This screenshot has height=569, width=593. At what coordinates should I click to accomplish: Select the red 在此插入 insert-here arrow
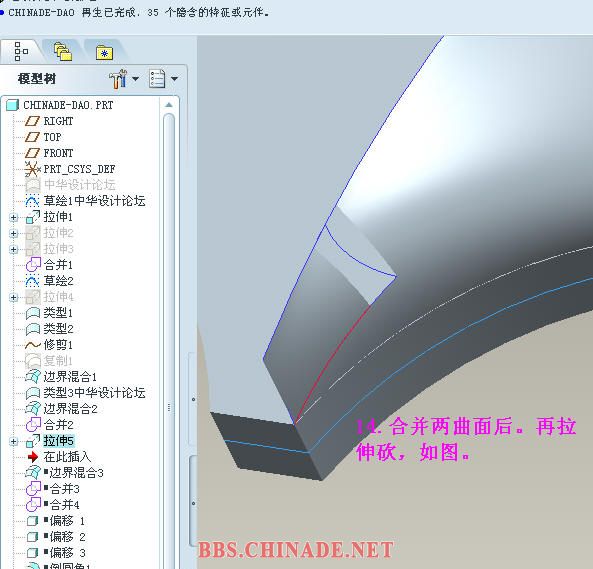click(x=33, y=457)
